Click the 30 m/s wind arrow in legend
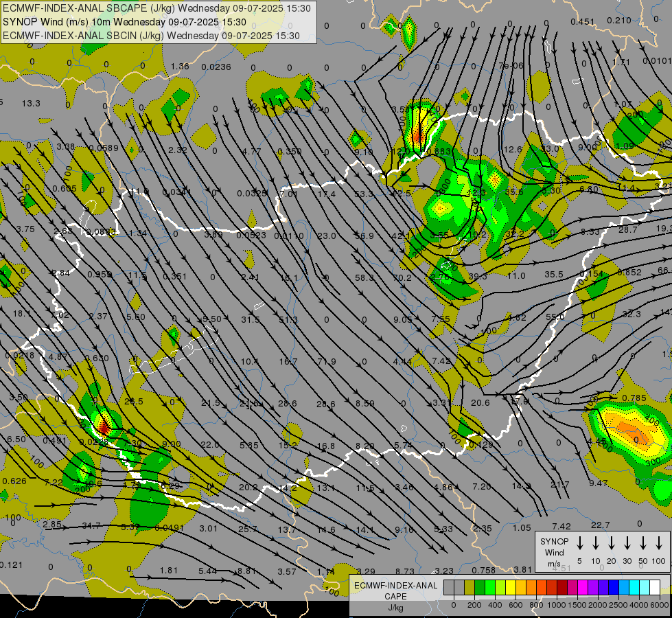Viewport: 672px width, 618px height. pyautogui.click(x=627, y=542)
